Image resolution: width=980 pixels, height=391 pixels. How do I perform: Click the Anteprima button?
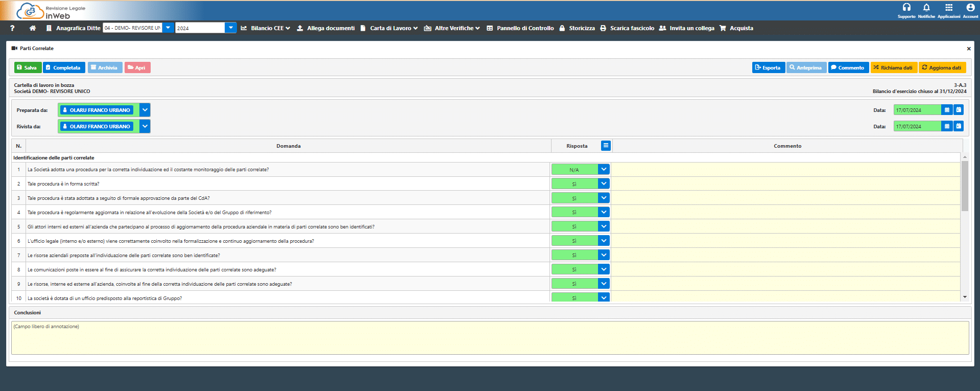point(806,67)
